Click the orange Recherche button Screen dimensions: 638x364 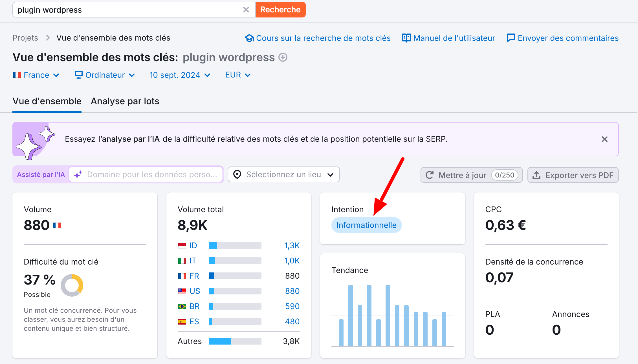(280, 10)
